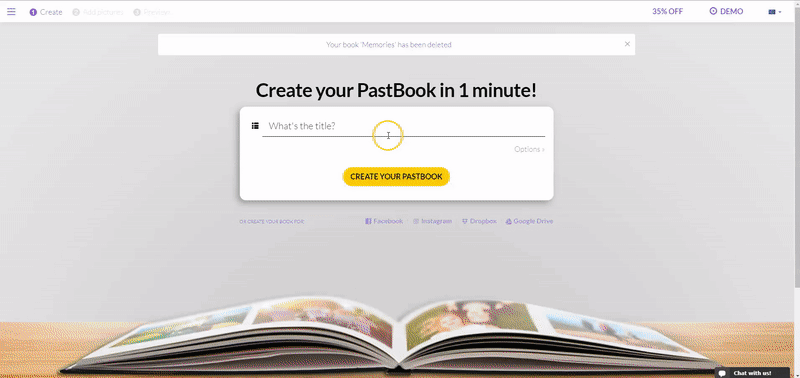Create book from Google Drive
800x378 pixels.
[529, 221]
